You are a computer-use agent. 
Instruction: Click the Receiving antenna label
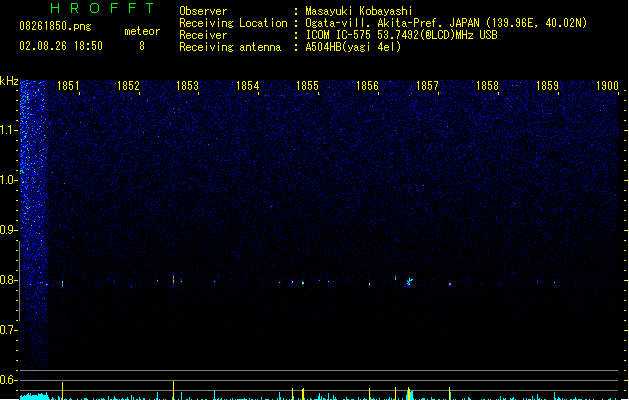pyautogui.click(x=230, y=47)
